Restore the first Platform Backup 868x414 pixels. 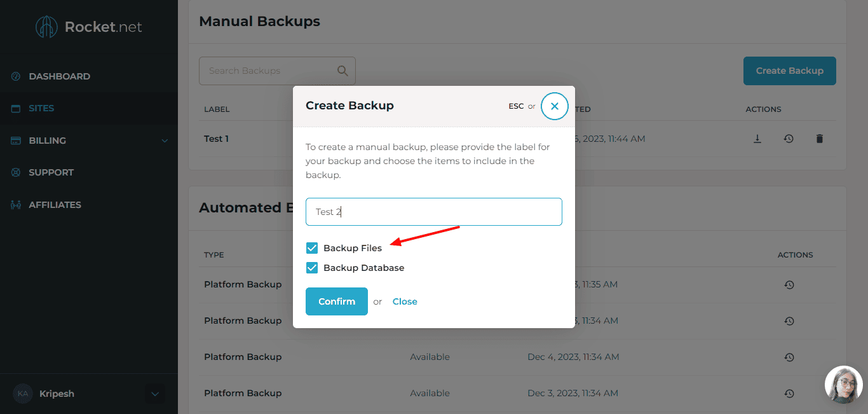(789, 285)
